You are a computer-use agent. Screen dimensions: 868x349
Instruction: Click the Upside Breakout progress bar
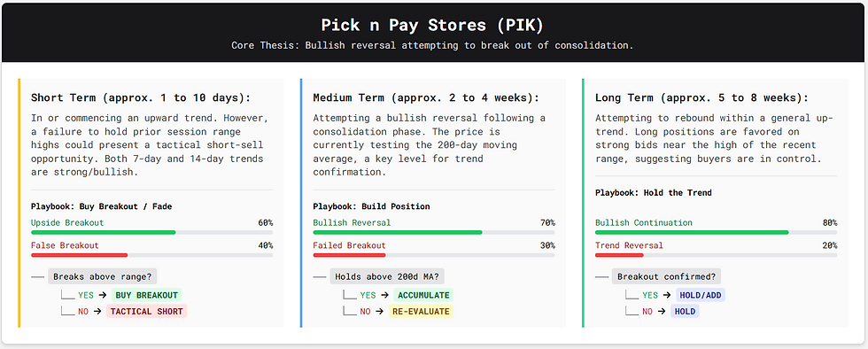pos(151,233)
